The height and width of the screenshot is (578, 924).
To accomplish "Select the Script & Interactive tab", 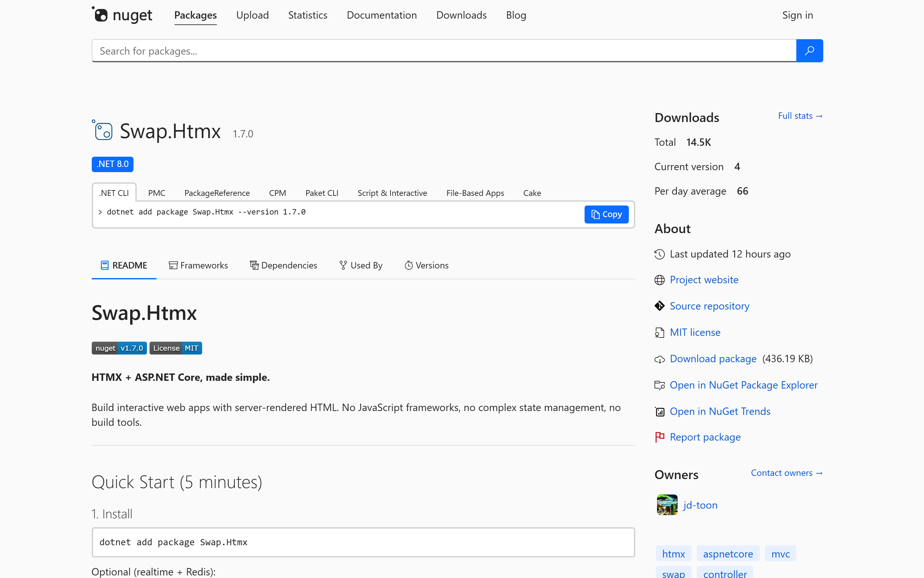I will pos(392,193).
